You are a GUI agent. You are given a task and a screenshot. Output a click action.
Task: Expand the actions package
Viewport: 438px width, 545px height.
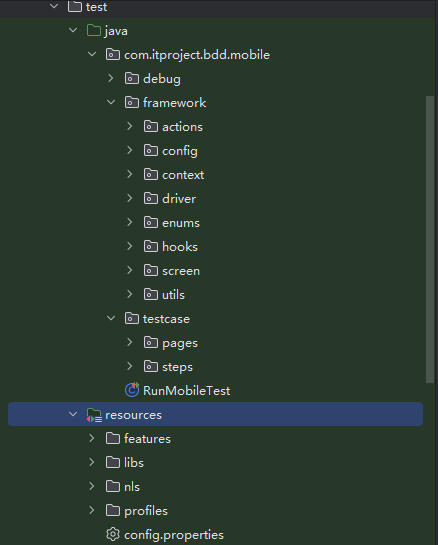point(130,126)
